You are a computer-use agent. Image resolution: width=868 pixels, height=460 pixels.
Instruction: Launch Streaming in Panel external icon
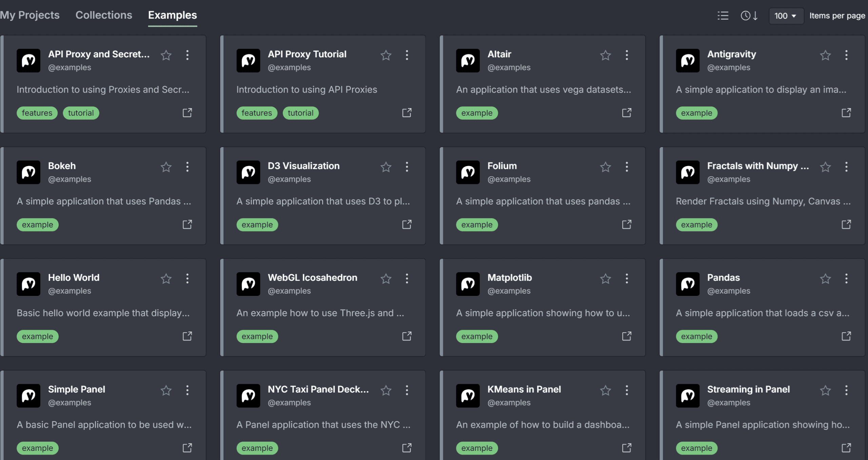846,448
